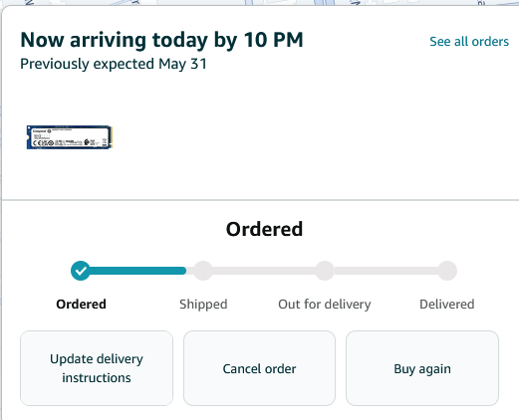Open the See all orders link
519x420 pixels.
[469, 42]
